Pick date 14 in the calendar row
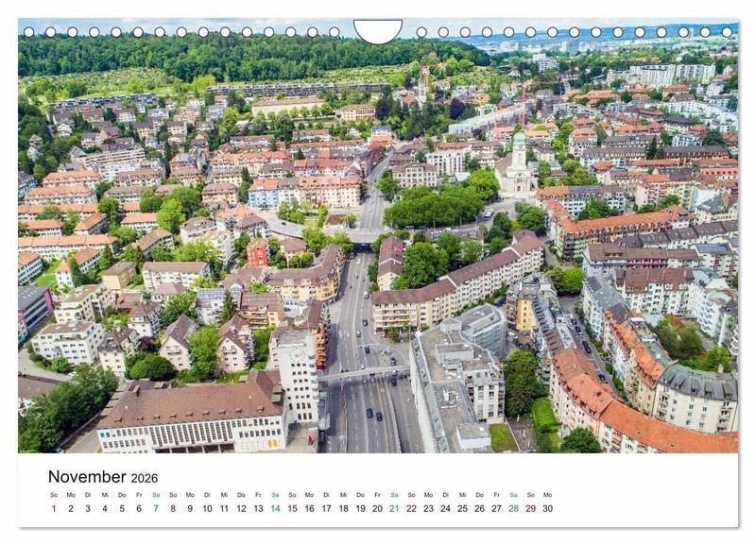The image size is (756, 545). point(275,508)
